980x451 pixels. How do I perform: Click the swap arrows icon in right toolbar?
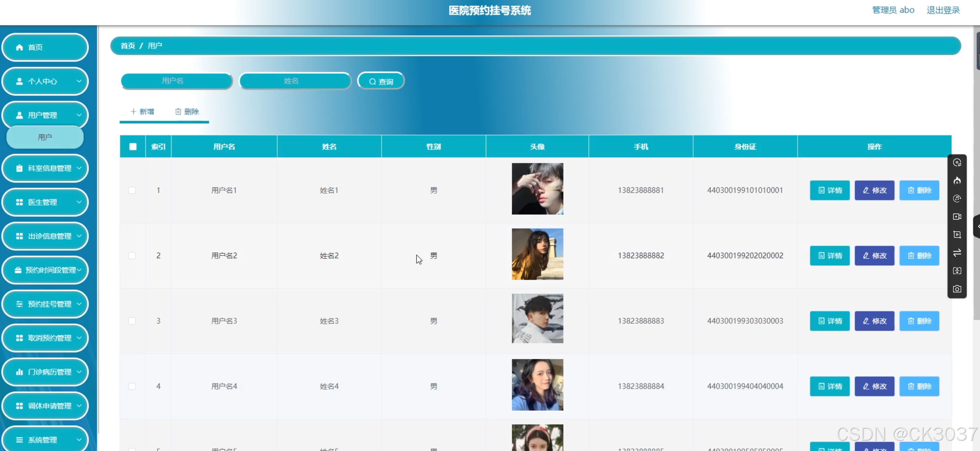click(x=957, y=253)
